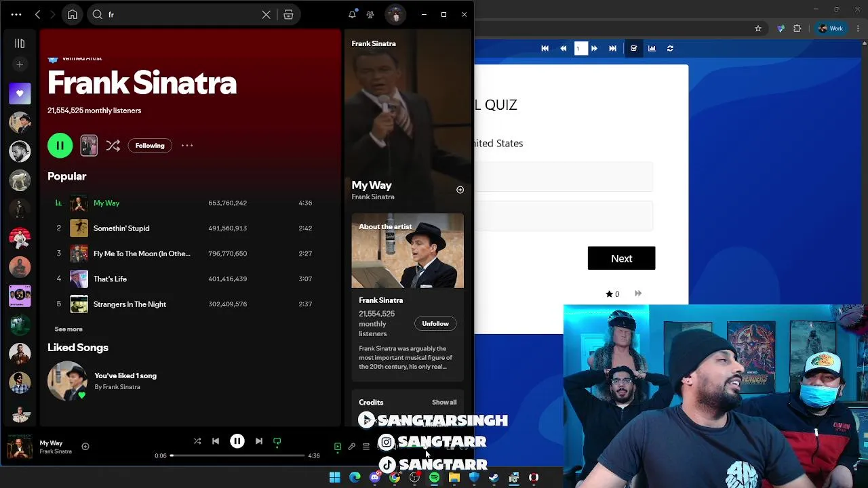The width and height of the screenshot is (868, 488).
Task: Toggle repeat in player bar
Action: (277, 441)
